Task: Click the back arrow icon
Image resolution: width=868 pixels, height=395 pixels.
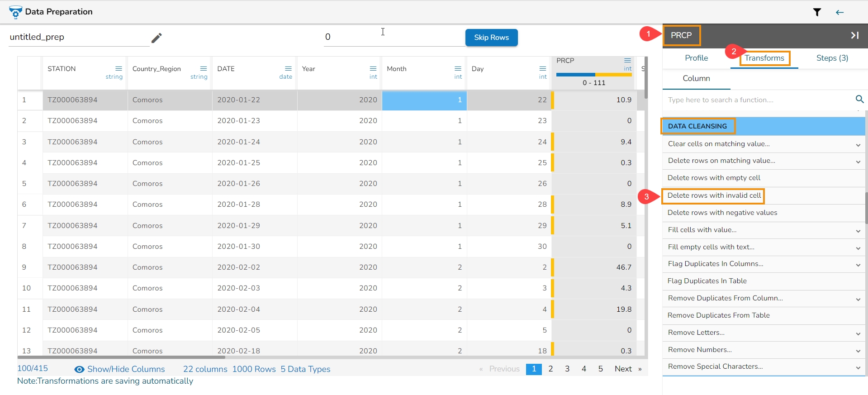Action: [x=840, y=12]
